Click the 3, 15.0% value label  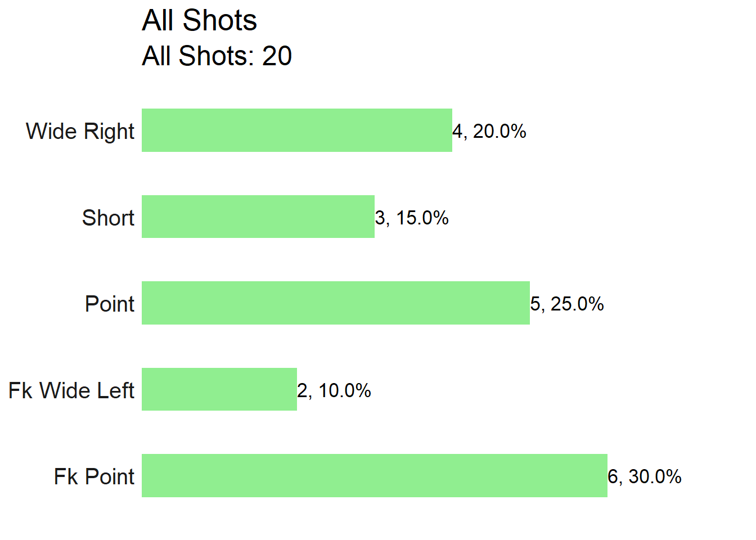(412, 218)
